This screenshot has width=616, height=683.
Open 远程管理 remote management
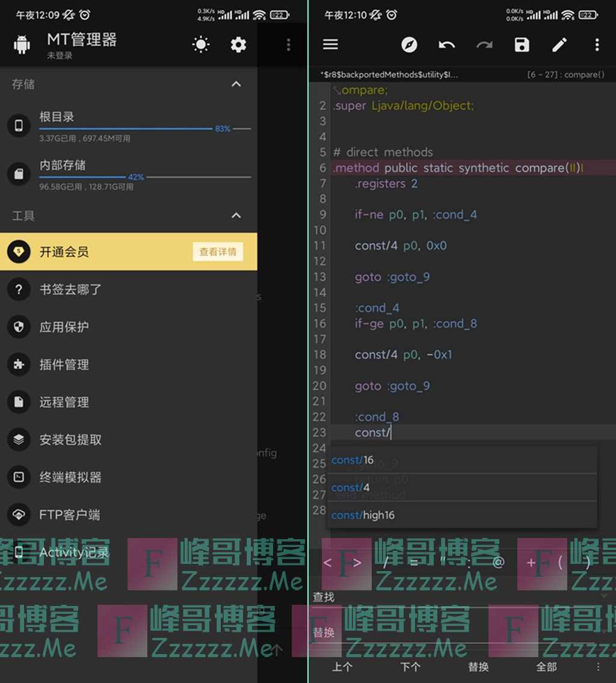tap(128, 401)
